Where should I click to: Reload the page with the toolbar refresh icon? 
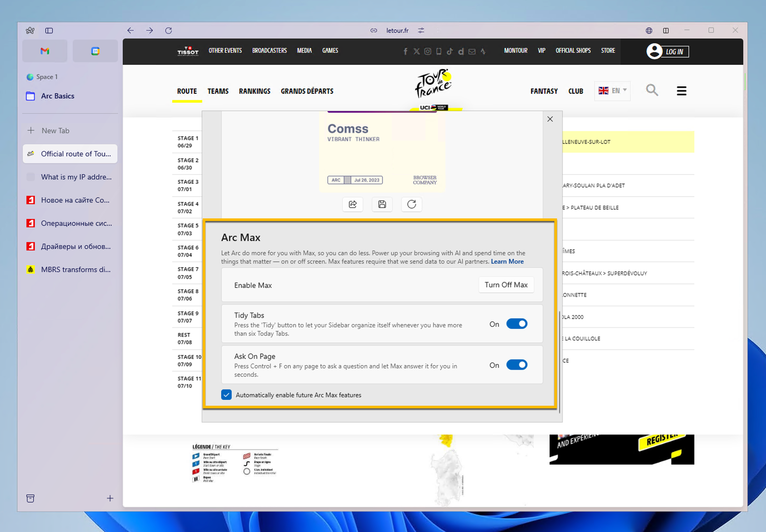pos(169,31)
